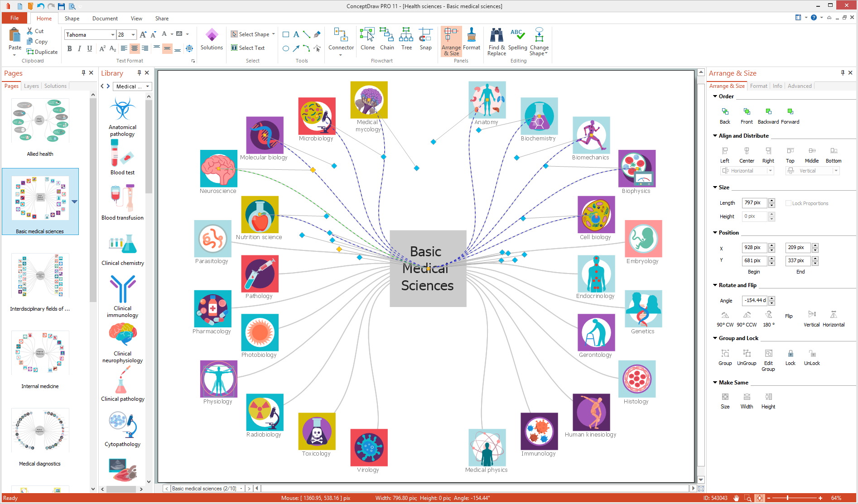Image resolution: width=858 pixels, height=504 pixels.
Task: Select the rectangle drawing tool
Action: [x=286, y=34]
